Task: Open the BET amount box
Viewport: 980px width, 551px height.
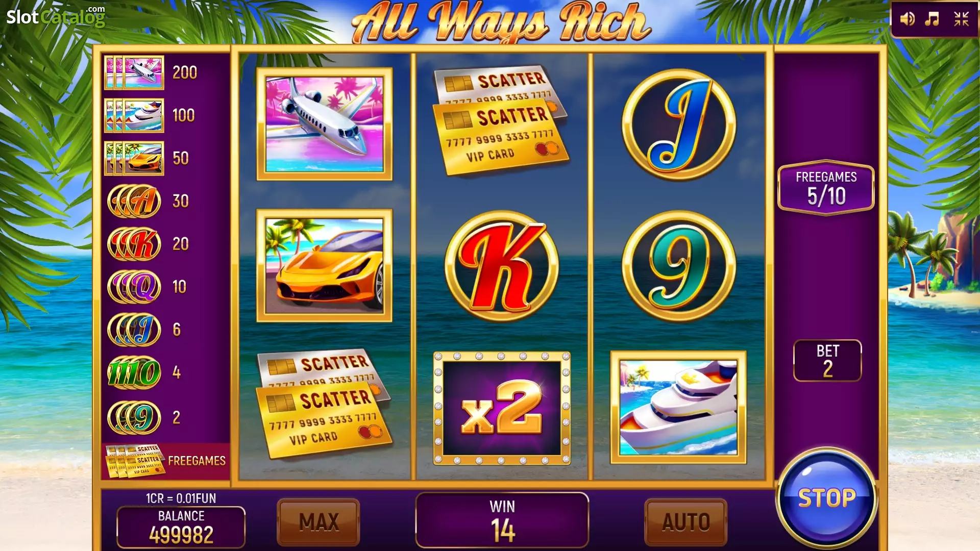Action: click(827, 361)
